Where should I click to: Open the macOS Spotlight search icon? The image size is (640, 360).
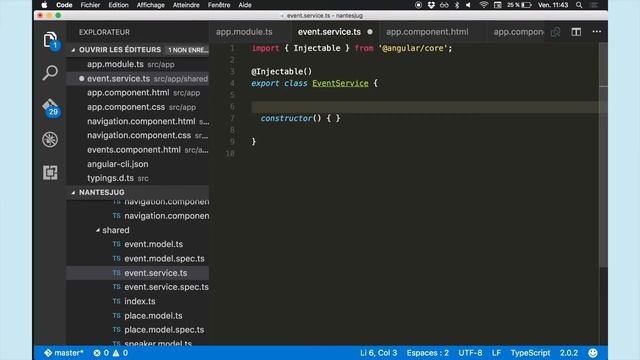pyautogui.click(x=579, y=5)
